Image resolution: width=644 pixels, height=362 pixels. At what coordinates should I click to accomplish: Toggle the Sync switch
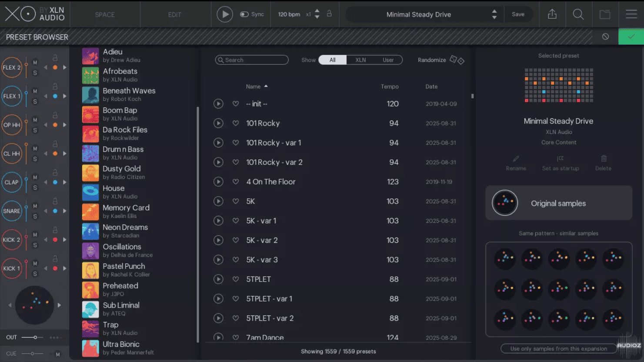pos(244,14)
